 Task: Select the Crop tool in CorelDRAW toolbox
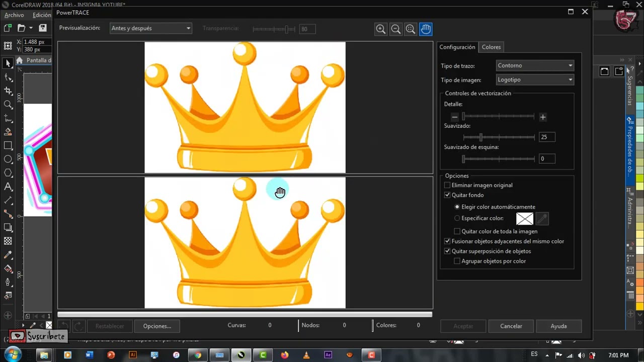(8, 91)
